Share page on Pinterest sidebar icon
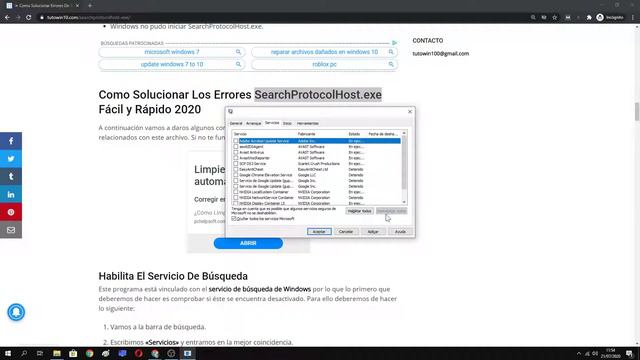The image size is (640, 360). coord(11,212)
